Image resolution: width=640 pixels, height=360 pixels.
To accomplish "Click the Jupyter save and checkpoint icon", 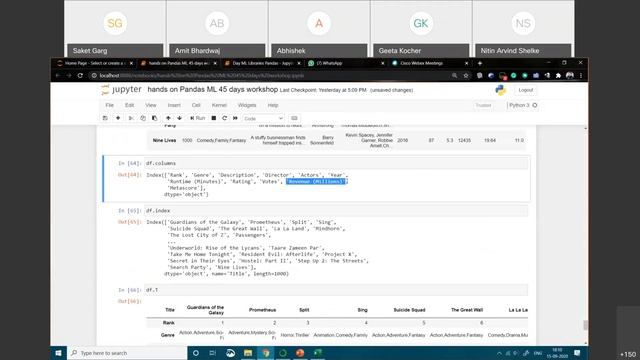I will pyautogui.click(x=105, y=118).
